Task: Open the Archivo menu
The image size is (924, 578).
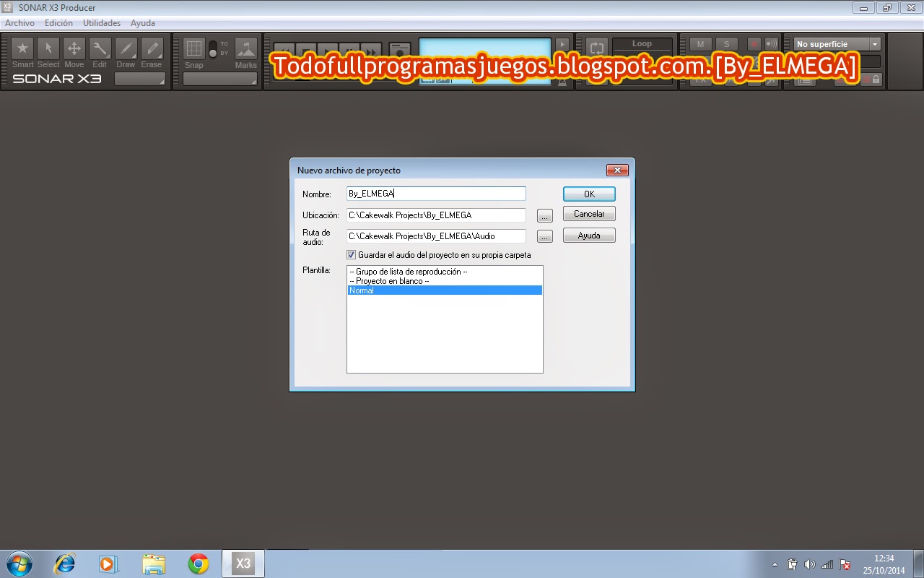Action: tap(19, 23)
